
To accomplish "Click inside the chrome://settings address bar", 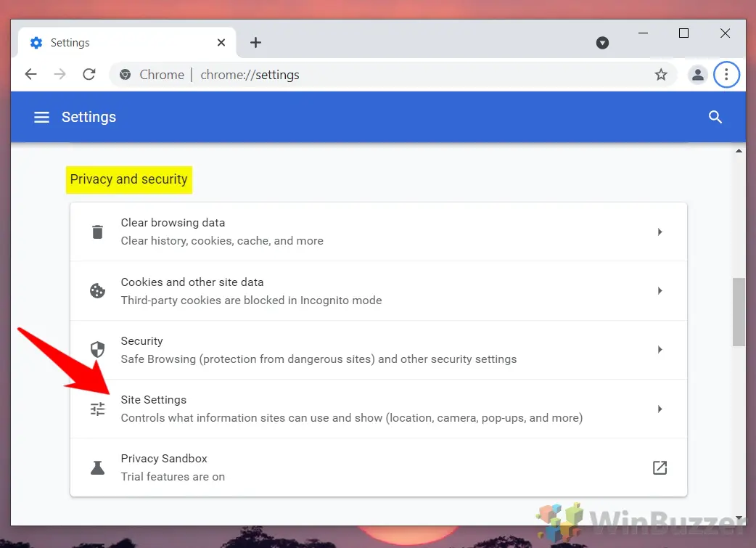I will (x=290, y=74).
